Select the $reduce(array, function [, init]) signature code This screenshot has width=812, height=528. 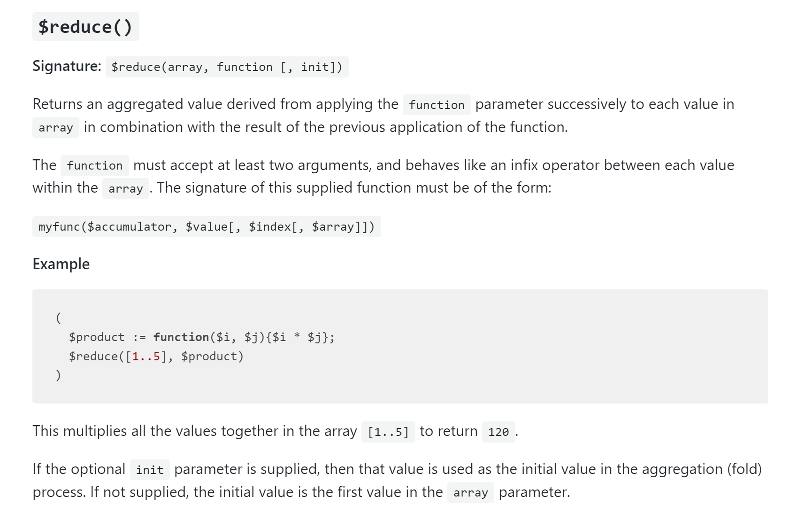[227, 67]
